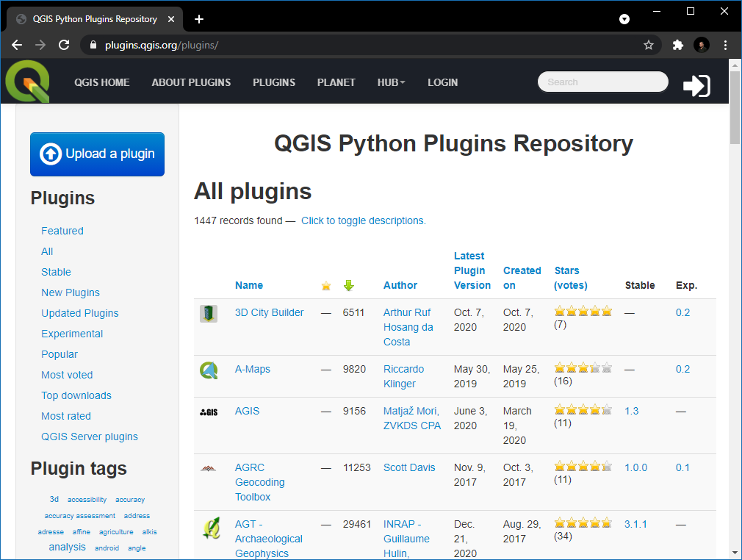Open a new browser tab
Viewport: 742px width, 560px height.
(x=199, y=19)
